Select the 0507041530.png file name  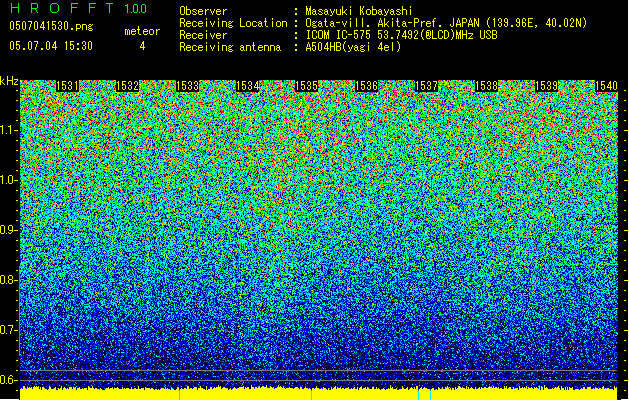pos(51,27)
